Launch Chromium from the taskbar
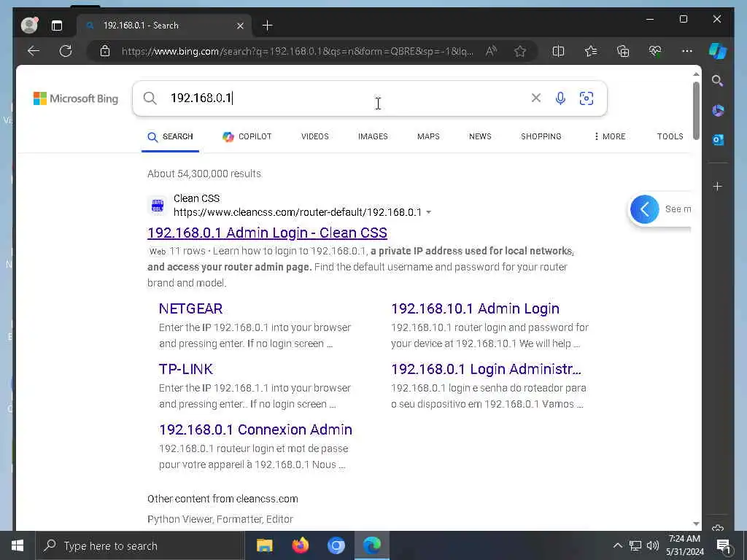747x560 pixels. point(336,545)
